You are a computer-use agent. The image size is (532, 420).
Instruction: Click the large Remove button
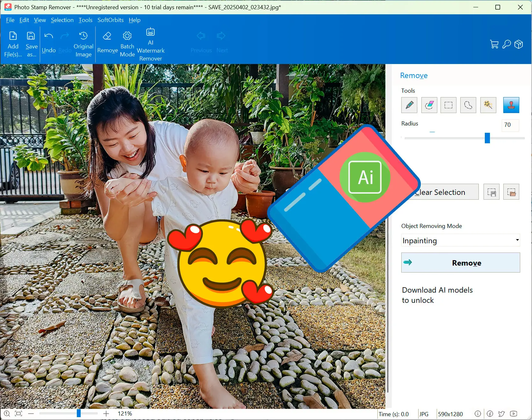(x=461, y=263)
